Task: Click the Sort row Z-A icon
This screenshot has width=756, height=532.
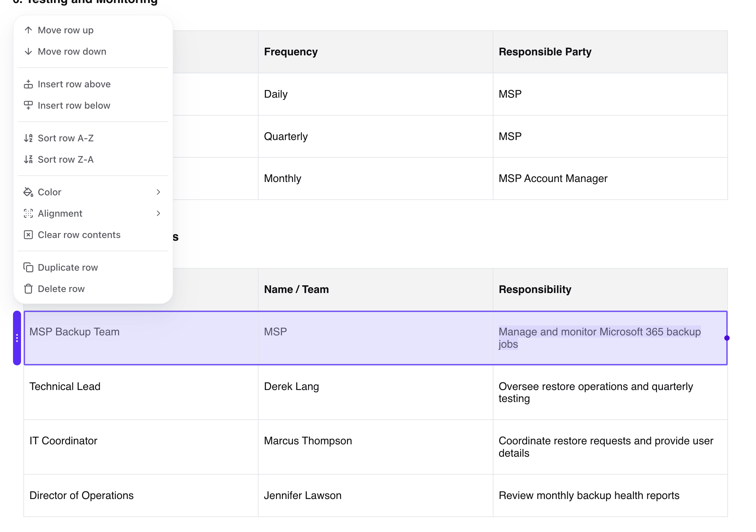Action: point(28,159)
